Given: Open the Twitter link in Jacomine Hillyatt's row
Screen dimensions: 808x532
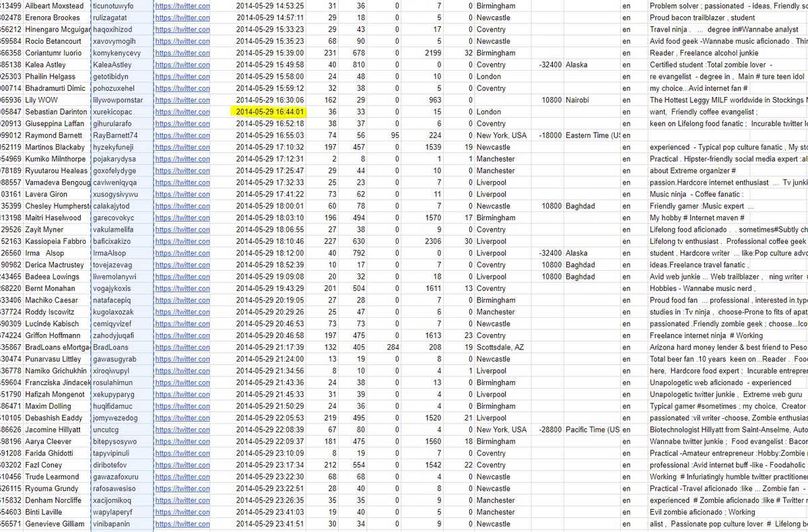Looking at the screenshot, I should click(x=182, y=430).
